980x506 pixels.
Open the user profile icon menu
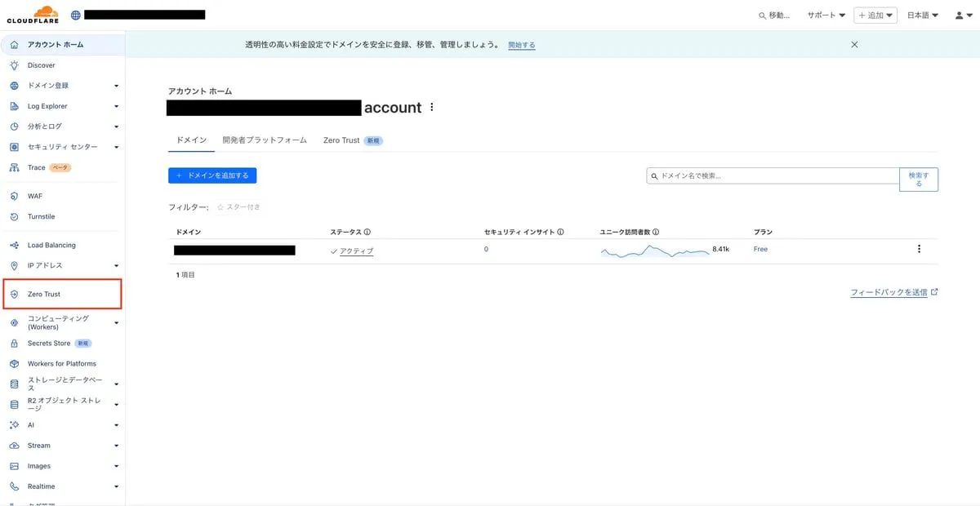(963, 16)
